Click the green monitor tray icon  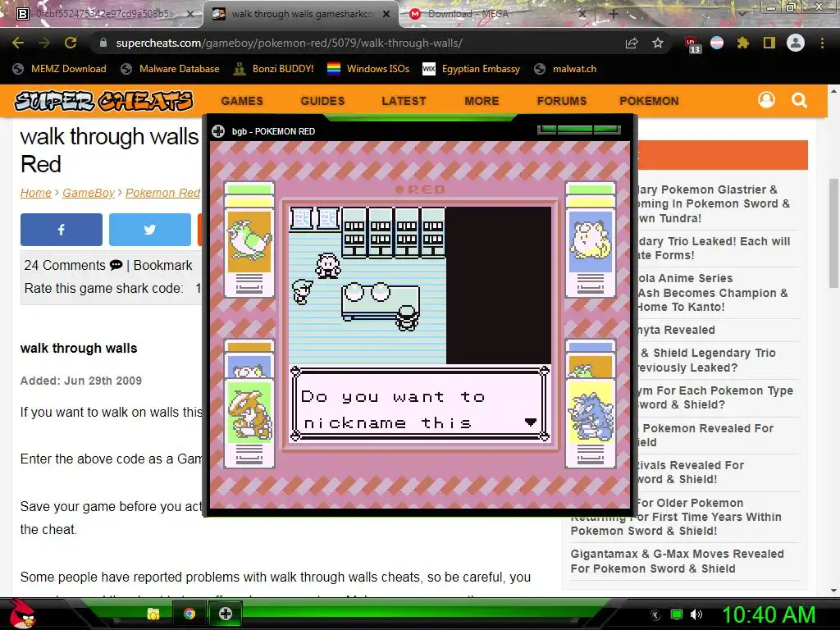coord(677,614)
